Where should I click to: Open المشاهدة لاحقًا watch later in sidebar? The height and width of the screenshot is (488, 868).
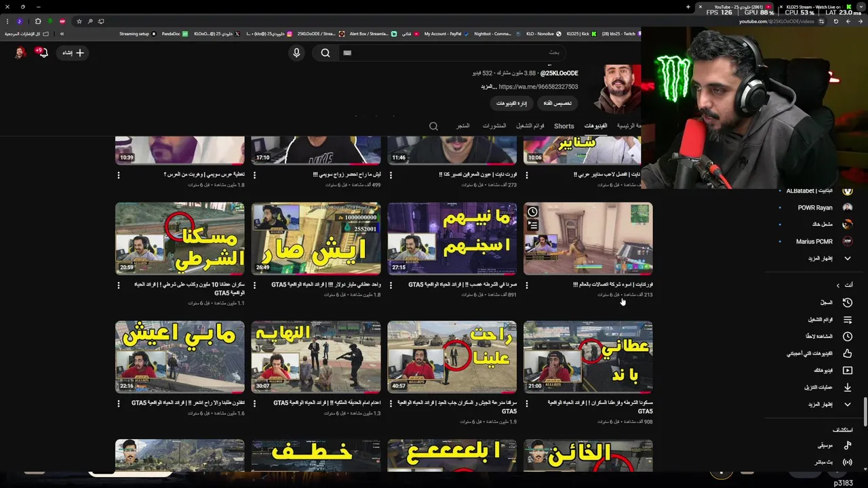[847, 336]
